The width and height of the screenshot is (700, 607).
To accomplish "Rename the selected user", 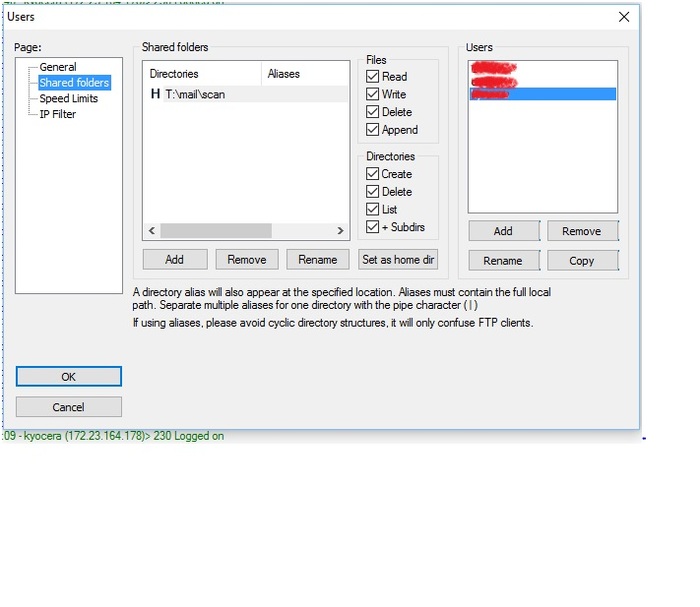I will [504, 261].
